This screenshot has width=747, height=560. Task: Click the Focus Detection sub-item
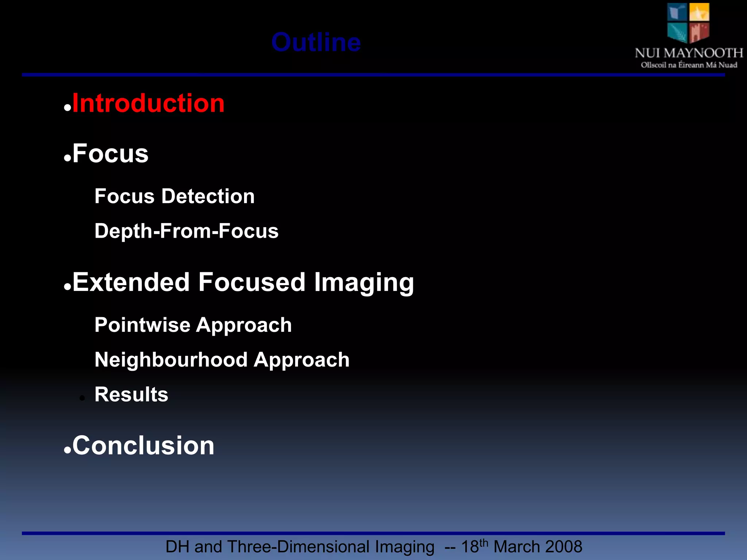(174, 197)
